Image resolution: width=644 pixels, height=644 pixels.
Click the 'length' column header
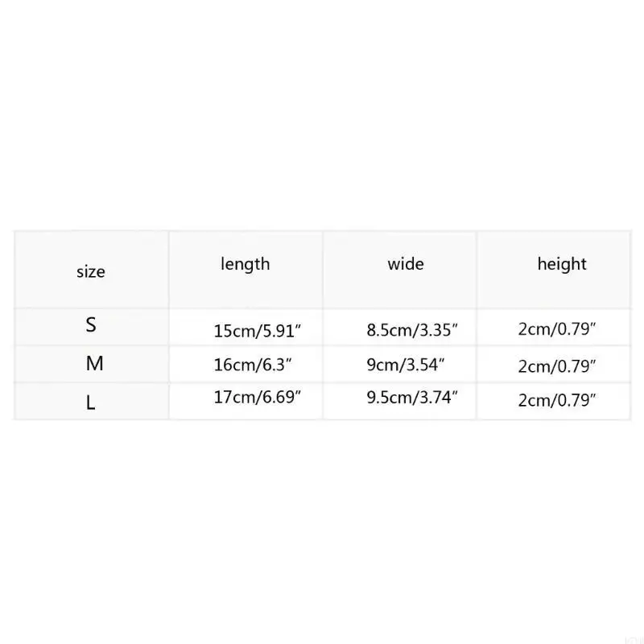click(246, 264)
